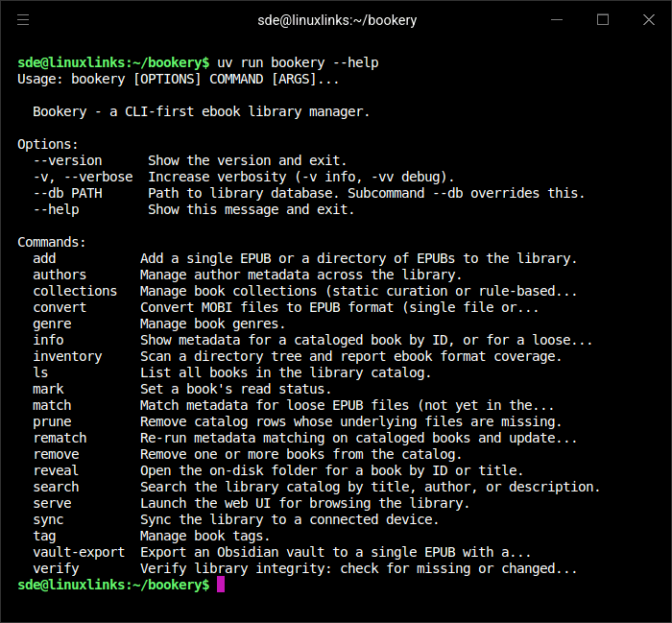Click the '--version' option
672x623 pixels.
[68, 160]
